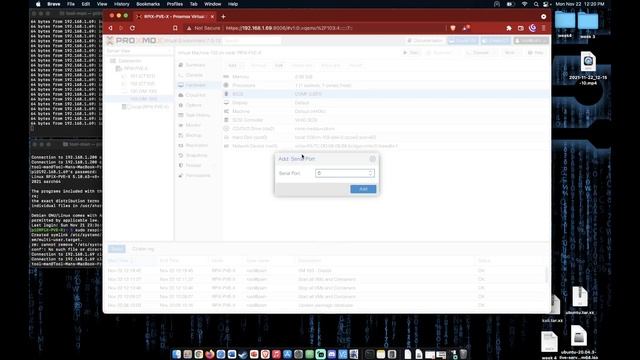Select the Display hardware row
This screenshot has height=360, width=640.
(386, 102)
